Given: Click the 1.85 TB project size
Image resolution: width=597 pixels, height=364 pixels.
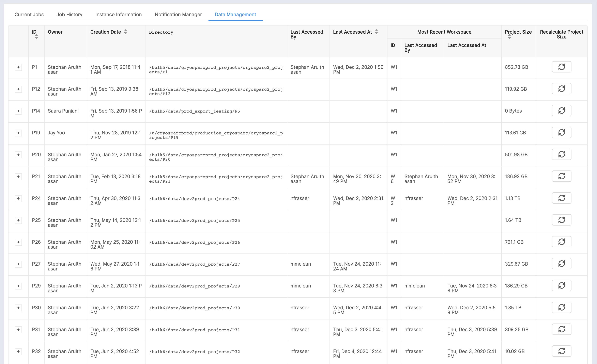Looking at the screenshot, I should tap(513, 308).
